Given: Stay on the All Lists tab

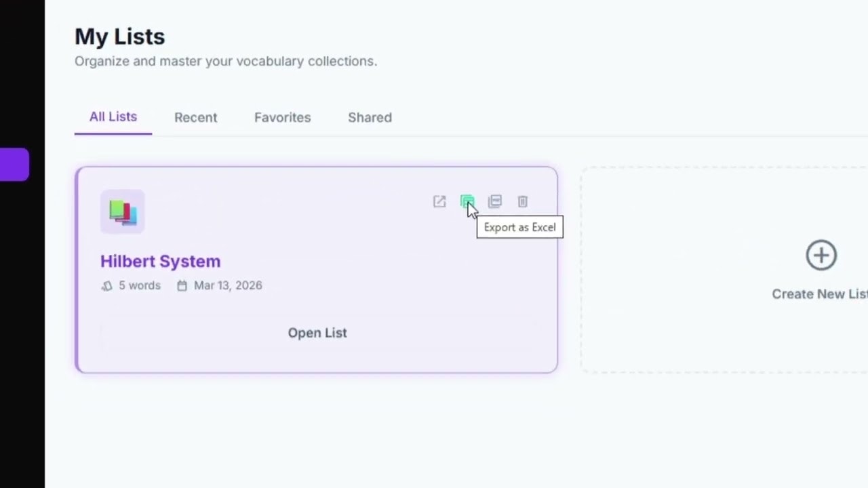Looking at the screenshot, I should 113,117.
